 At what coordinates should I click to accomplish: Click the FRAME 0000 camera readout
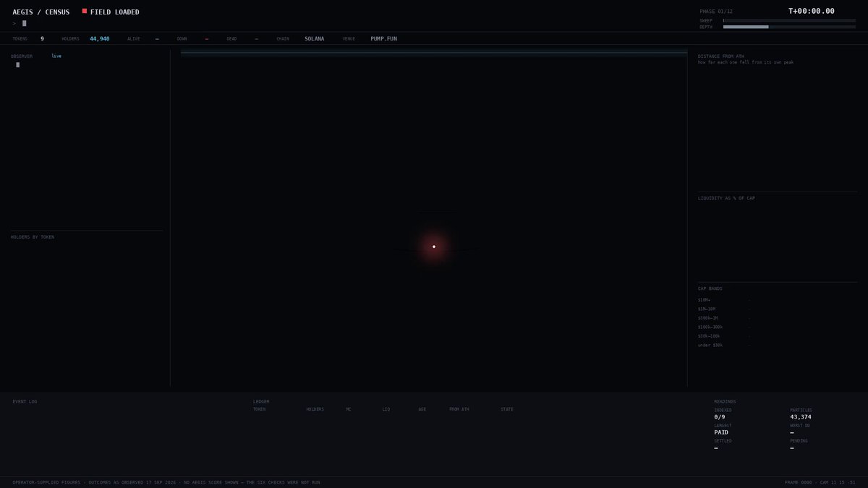pos(820,482)
